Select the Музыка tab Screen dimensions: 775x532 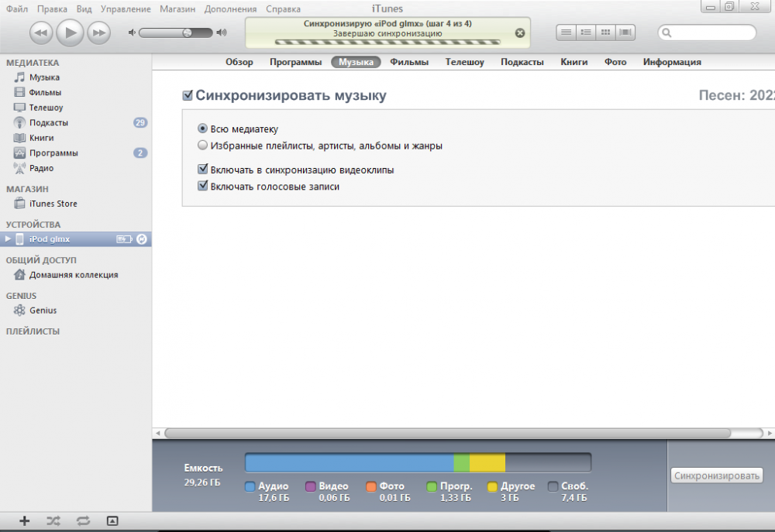click(x=356, y=62)
